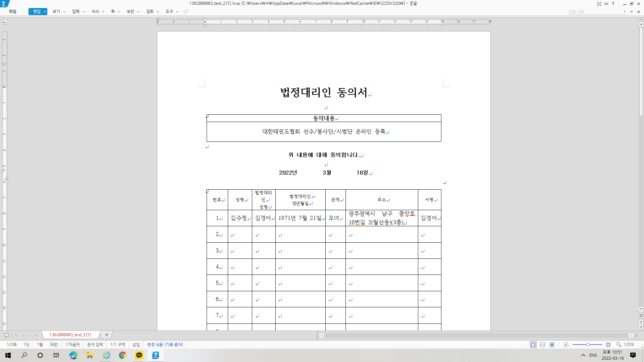
Task: Open the Windows Start menu
Action: point(8,355)
